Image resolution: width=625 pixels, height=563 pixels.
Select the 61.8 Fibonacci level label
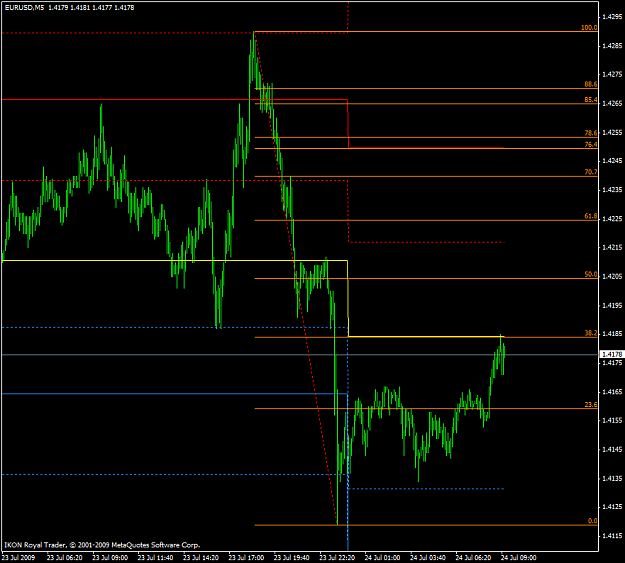point(591,216)
